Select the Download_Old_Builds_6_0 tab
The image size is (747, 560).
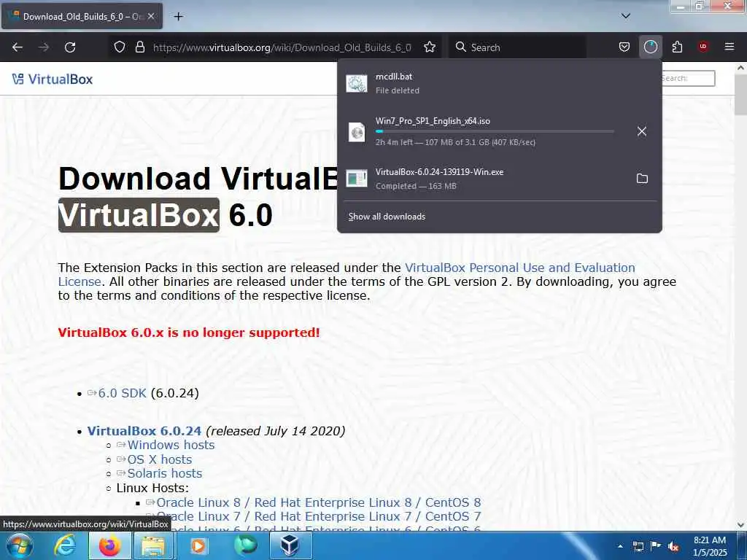pos(82,16)
